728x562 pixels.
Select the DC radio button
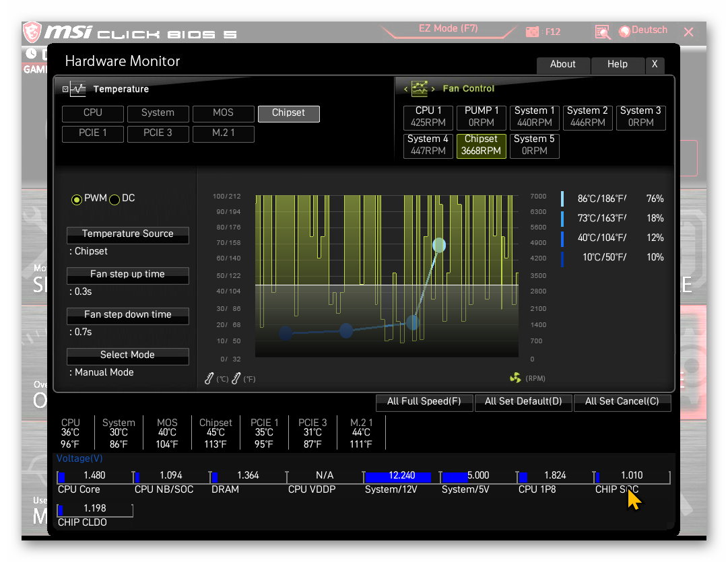(x=114, y=199)
